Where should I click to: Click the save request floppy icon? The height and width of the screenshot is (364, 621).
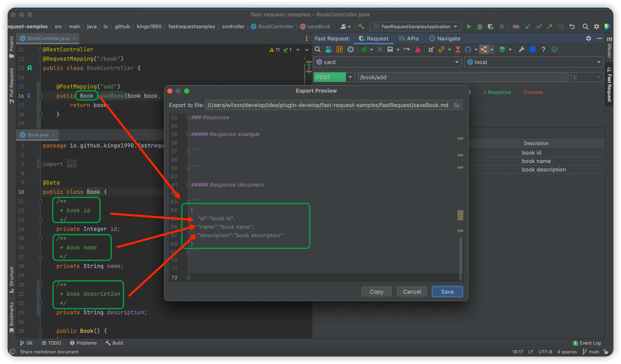click(x=390, y=50)
